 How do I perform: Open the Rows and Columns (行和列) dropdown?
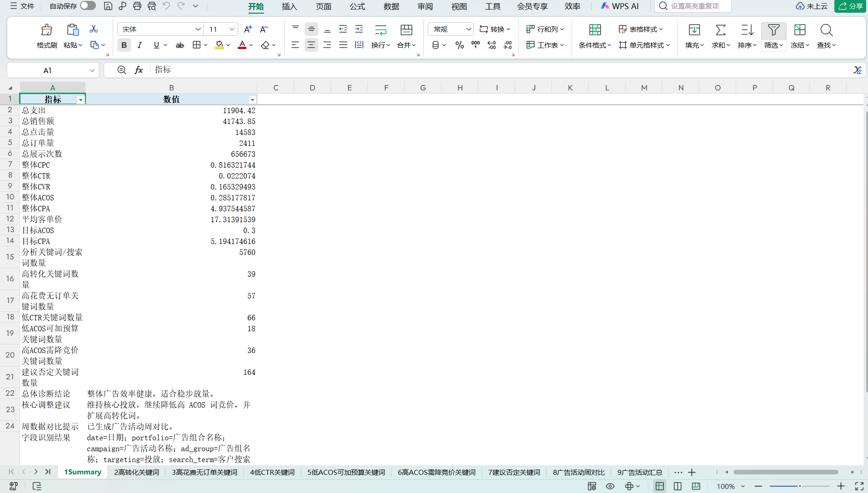(545, 29)
